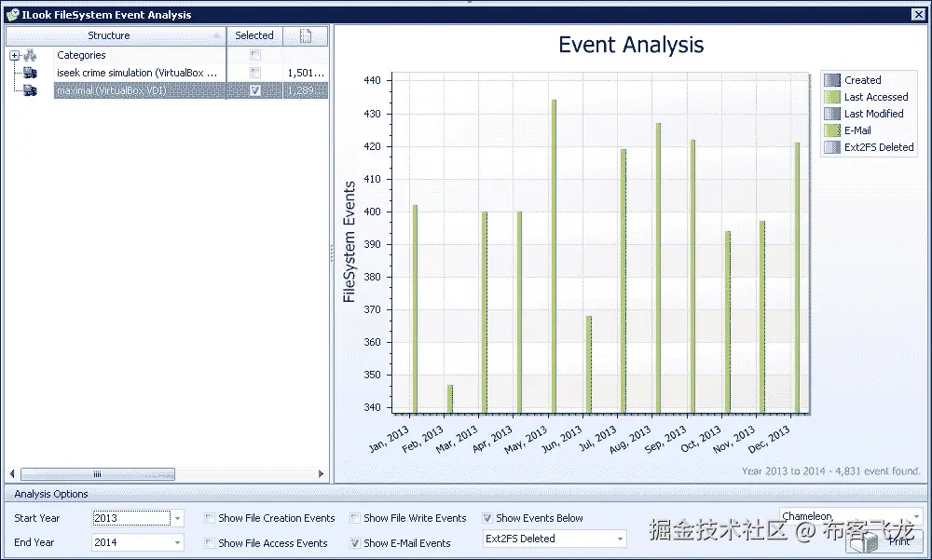Image resolution: width=932 pixels, height=560 pixels.
Task: Sort by the Structure column header
Action: pos(116,35)
